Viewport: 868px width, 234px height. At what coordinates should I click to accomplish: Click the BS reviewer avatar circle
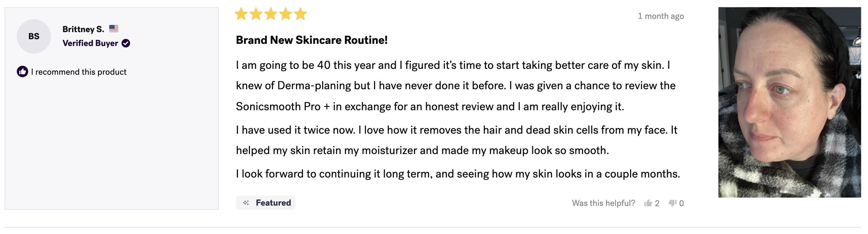(34, 36)
